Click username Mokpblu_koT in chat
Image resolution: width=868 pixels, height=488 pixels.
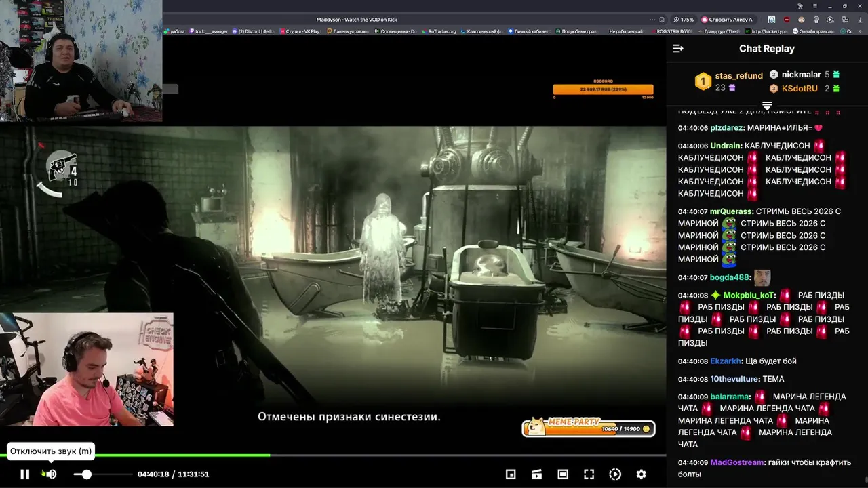click(749, 296)
